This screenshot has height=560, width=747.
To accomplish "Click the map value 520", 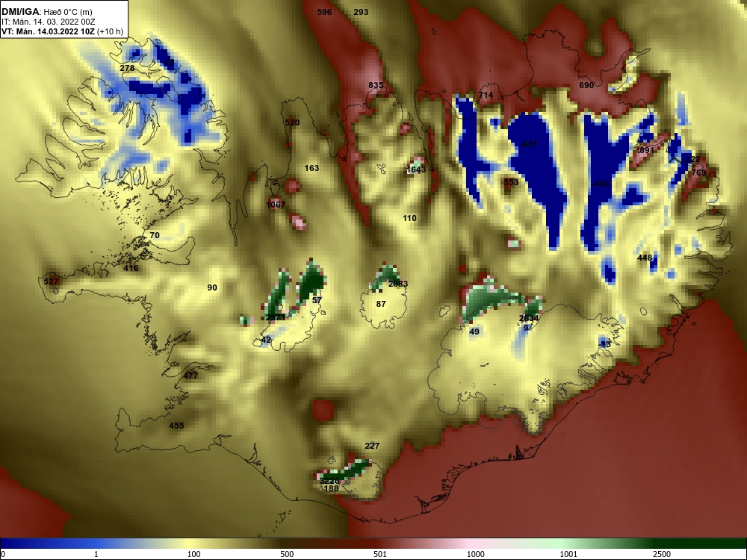I will pos(292,122).
